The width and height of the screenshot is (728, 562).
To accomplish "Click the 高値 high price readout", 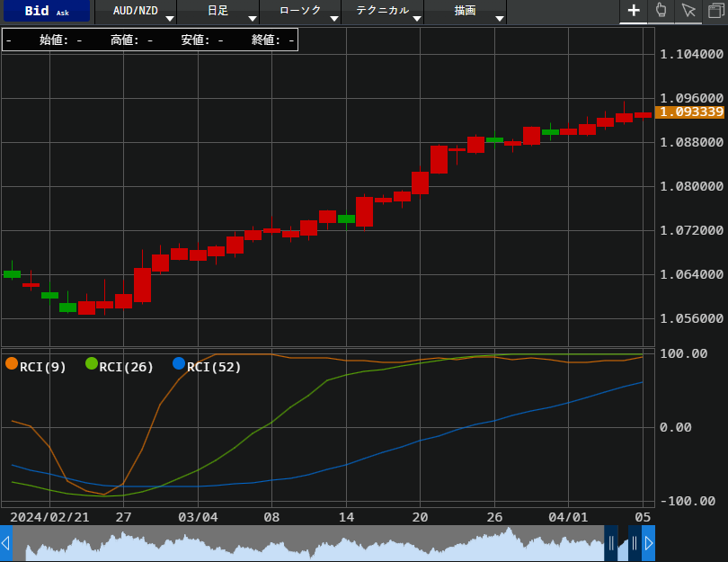I will [x=131, y=40].
